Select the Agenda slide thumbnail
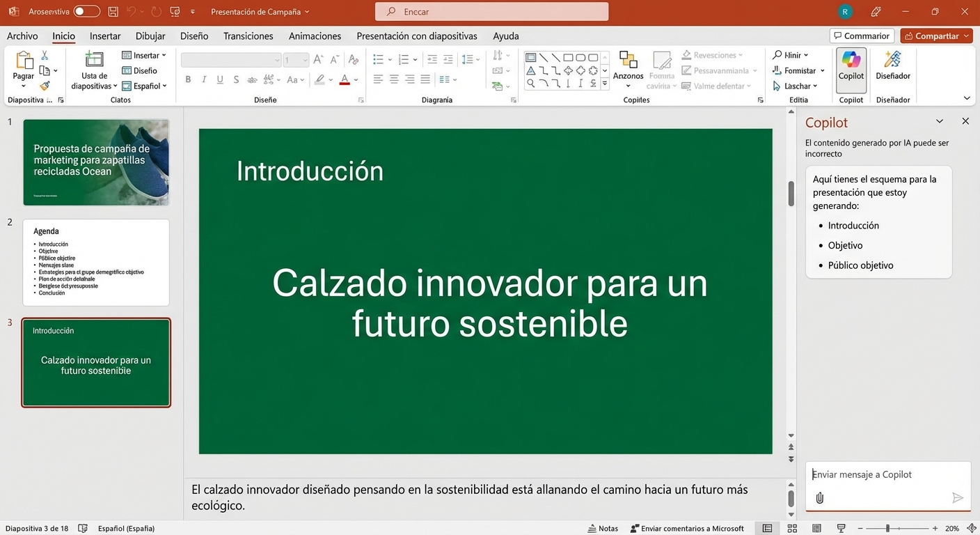The image size is (980, 535). pos(95,262)
